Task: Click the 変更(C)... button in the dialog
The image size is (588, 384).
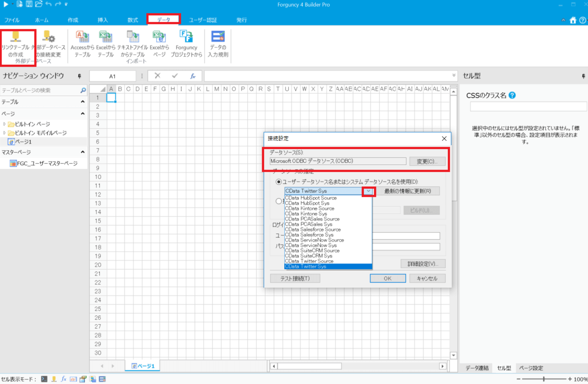Action: point(428,161)
